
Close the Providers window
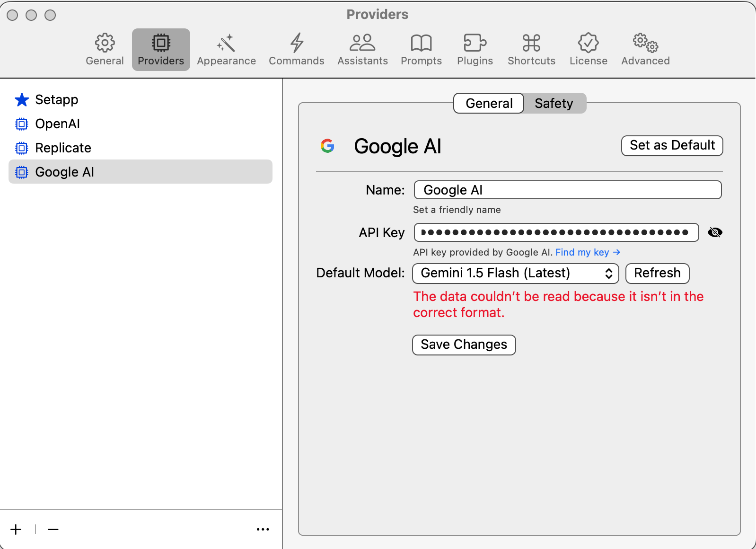click(x=13, y=15)
